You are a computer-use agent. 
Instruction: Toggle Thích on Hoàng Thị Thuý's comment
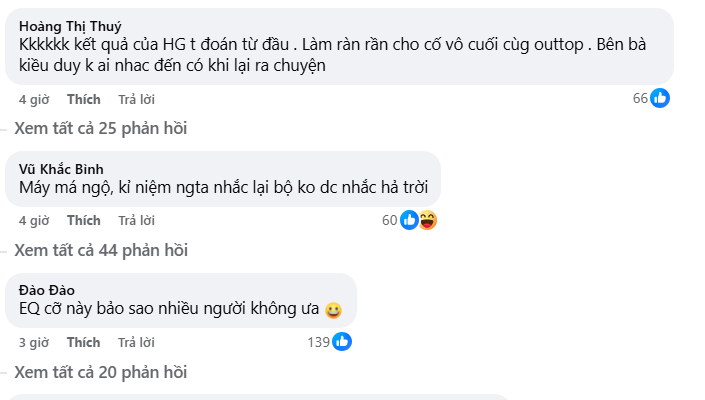(x=84, y=99)
